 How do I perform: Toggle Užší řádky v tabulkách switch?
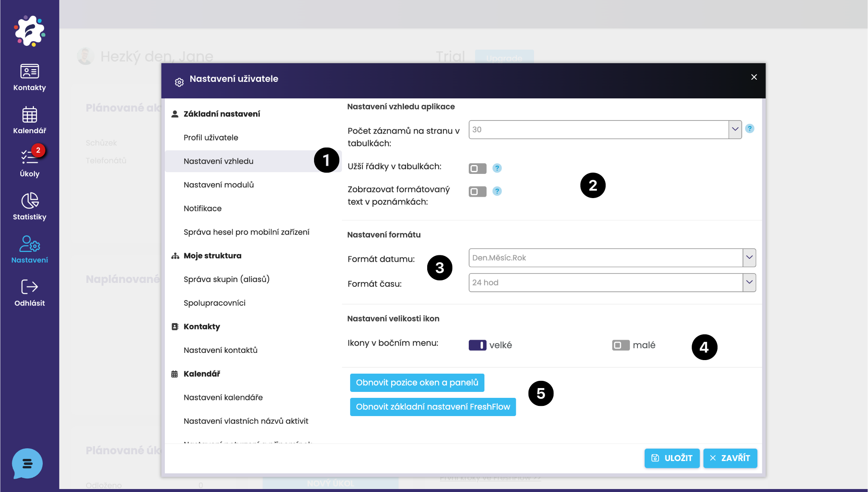[477, 168]
